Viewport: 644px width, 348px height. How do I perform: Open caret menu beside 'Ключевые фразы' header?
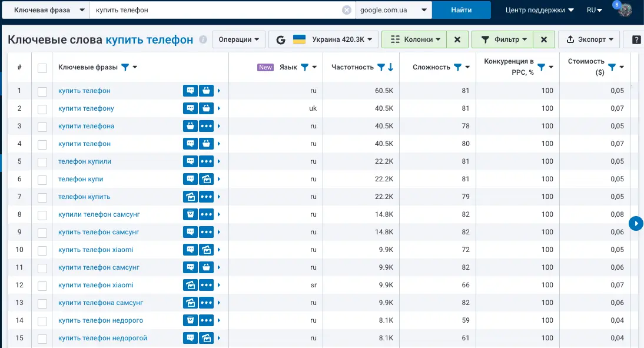pos(135,67)
